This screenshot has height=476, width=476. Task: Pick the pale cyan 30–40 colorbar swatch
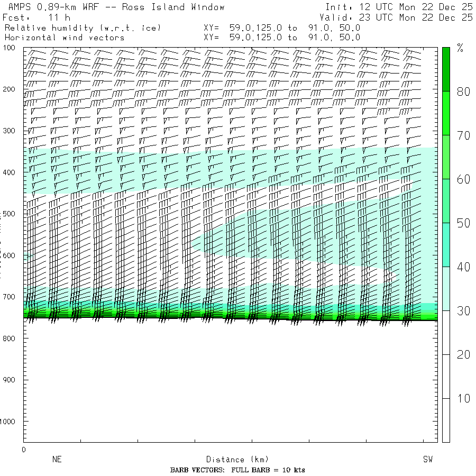(x=446, y=289)
